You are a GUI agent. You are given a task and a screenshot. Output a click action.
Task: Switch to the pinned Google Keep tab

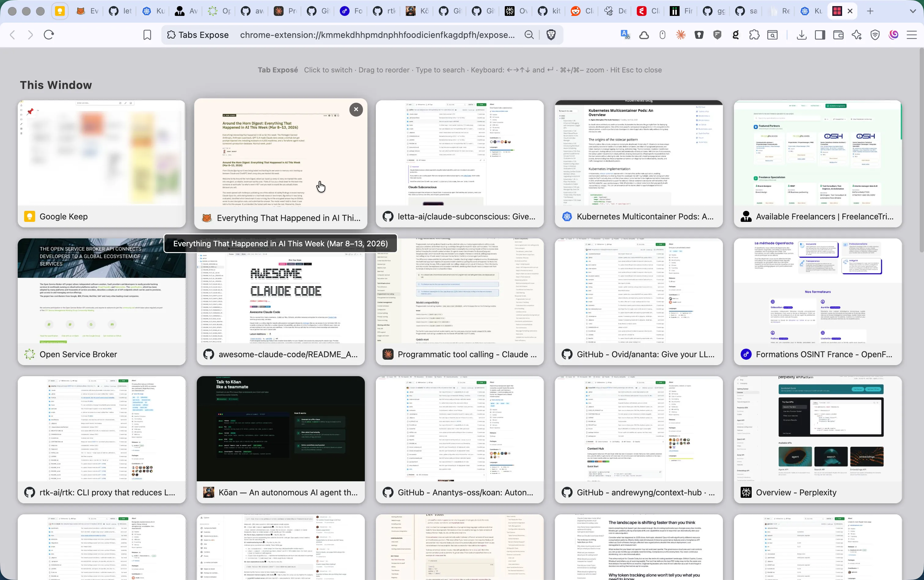[x=60, y=11]
